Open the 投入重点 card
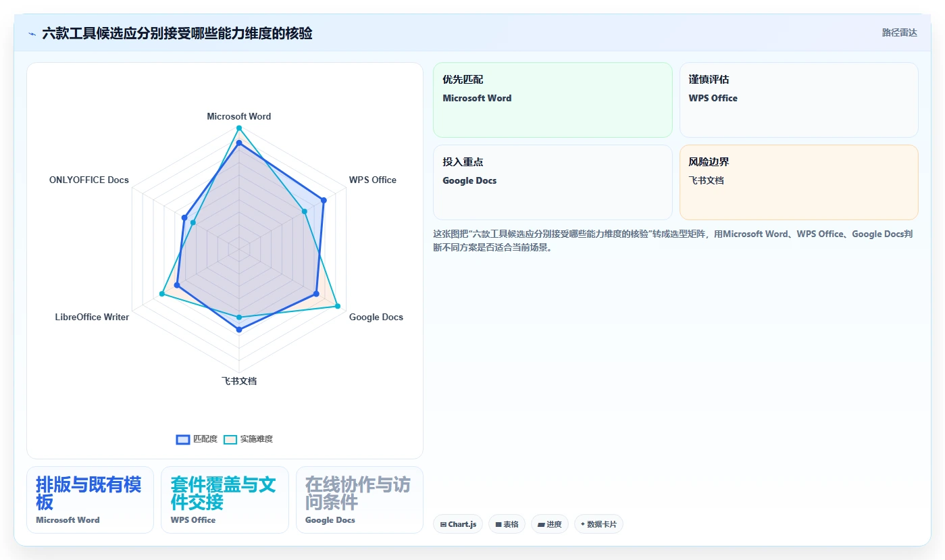The width and height of the screenshot is (945, 560). click(553, 182)
